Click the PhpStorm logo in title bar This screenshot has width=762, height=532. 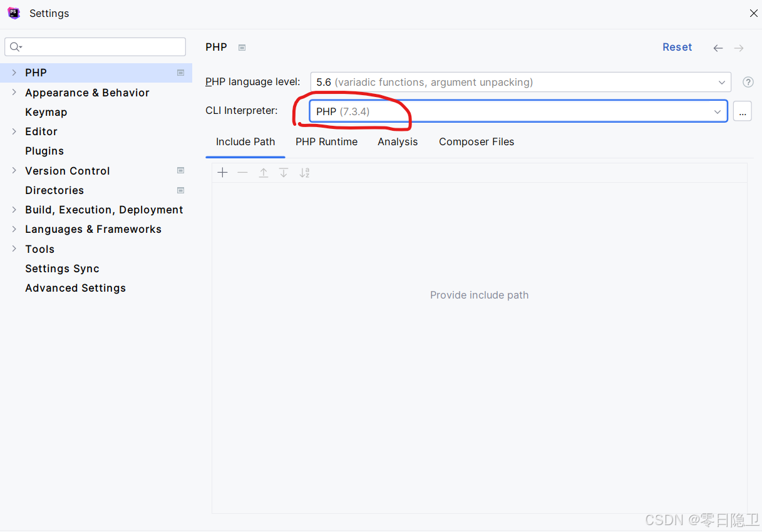click(x=14, y=13)
